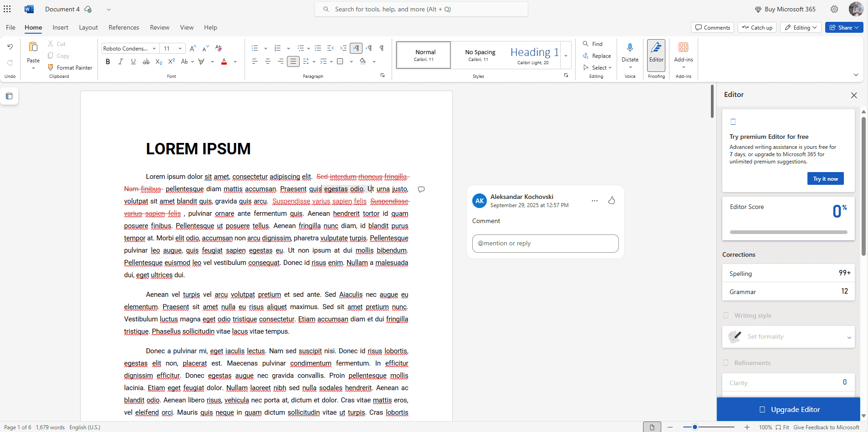The width and height of the screenshot is (868, 432).
Task: Center align the paragraph
Action: pos(268,61)
